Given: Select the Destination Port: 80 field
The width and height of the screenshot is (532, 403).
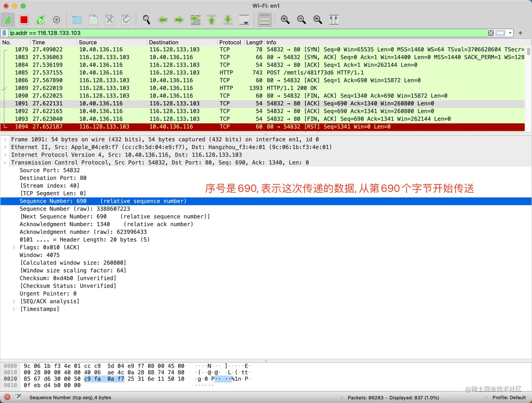Looking at the screenshot, I should [x=53, y=178].
